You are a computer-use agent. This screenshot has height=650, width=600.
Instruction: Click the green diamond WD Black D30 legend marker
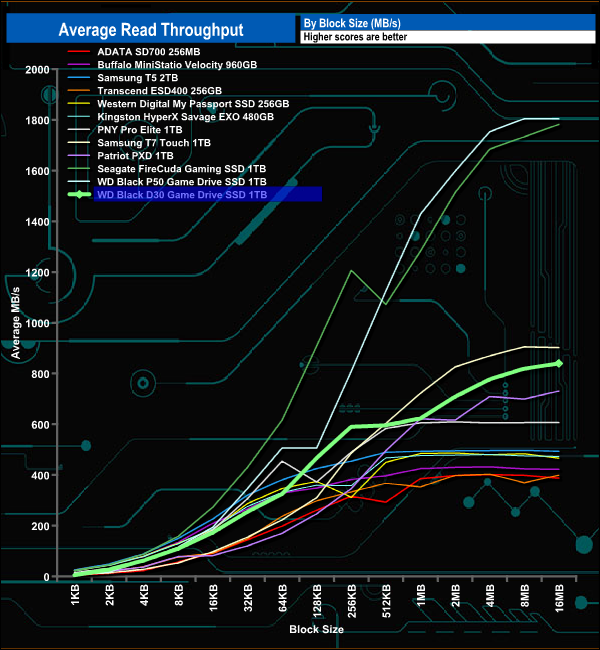(x=79, y=194)
